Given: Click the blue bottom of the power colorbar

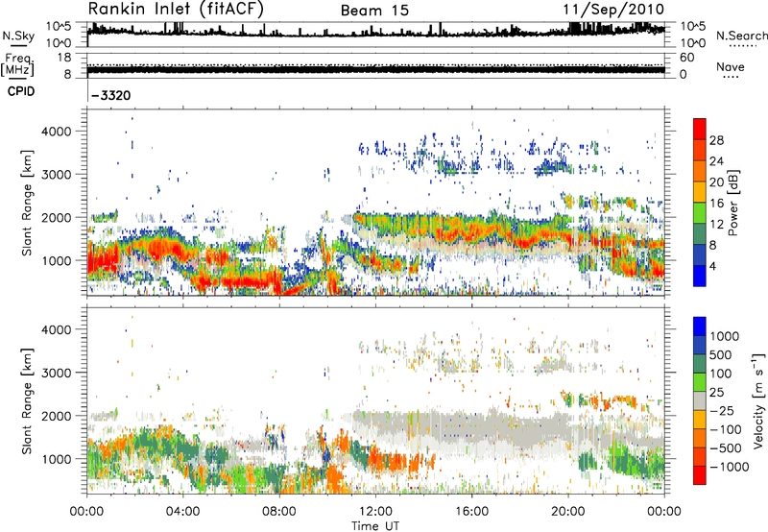Looking at the screenshot, I should click(x=700, y=276).
